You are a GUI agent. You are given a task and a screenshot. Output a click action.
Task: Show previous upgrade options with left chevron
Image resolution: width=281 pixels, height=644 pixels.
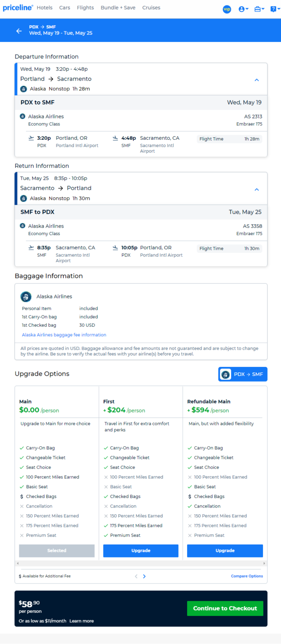click(x=136, y=576)
